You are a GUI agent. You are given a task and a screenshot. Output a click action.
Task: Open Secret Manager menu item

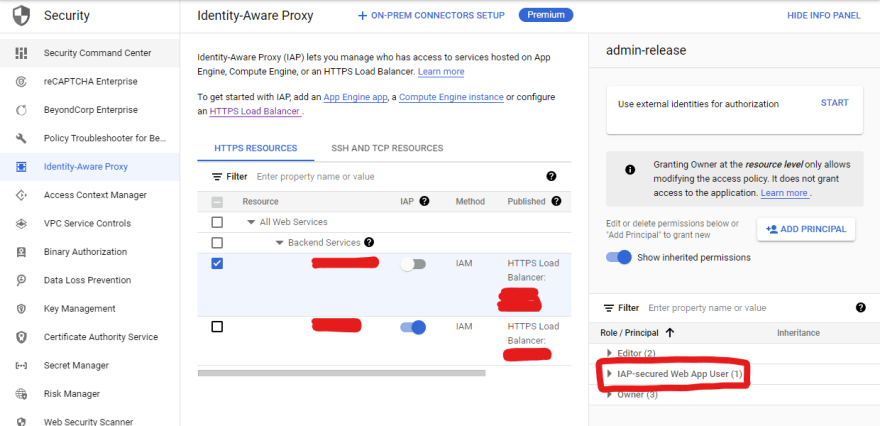coord(90,365)
